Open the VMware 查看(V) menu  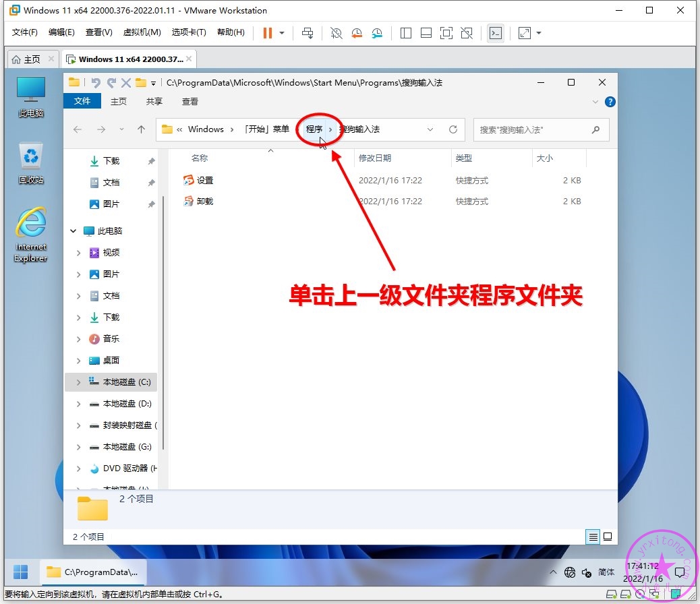(x=98, y=32)
